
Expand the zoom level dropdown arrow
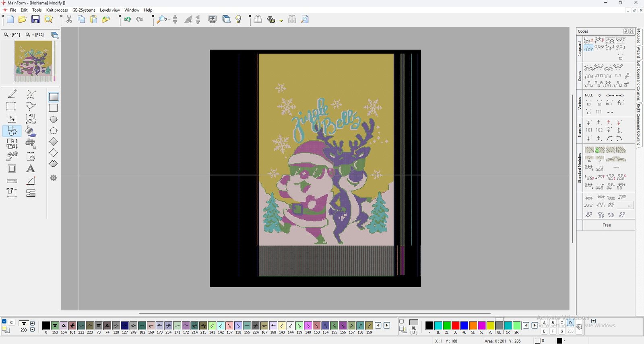(169, 19)
